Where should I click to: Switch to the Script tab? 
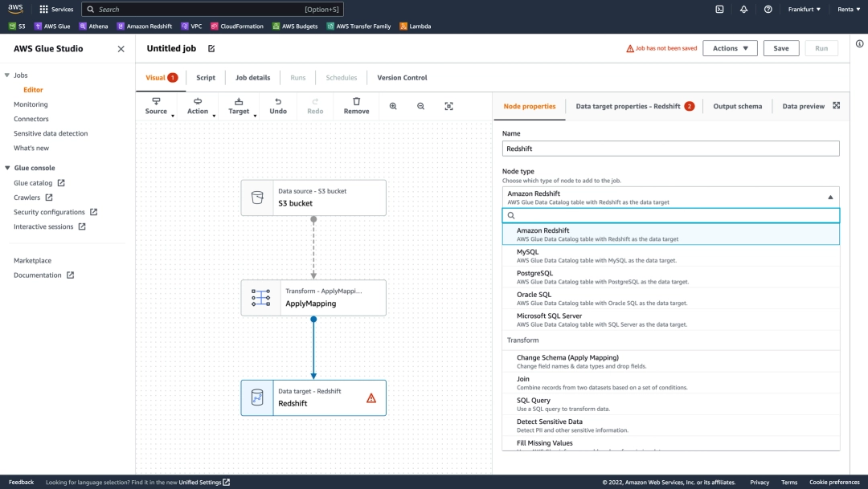205,77
